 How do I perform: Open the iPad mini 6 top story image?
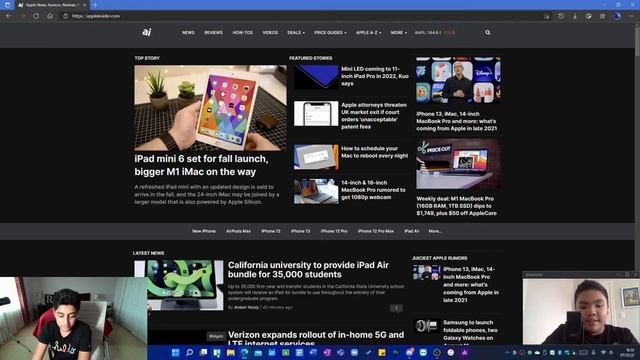[x=210, y=108]
